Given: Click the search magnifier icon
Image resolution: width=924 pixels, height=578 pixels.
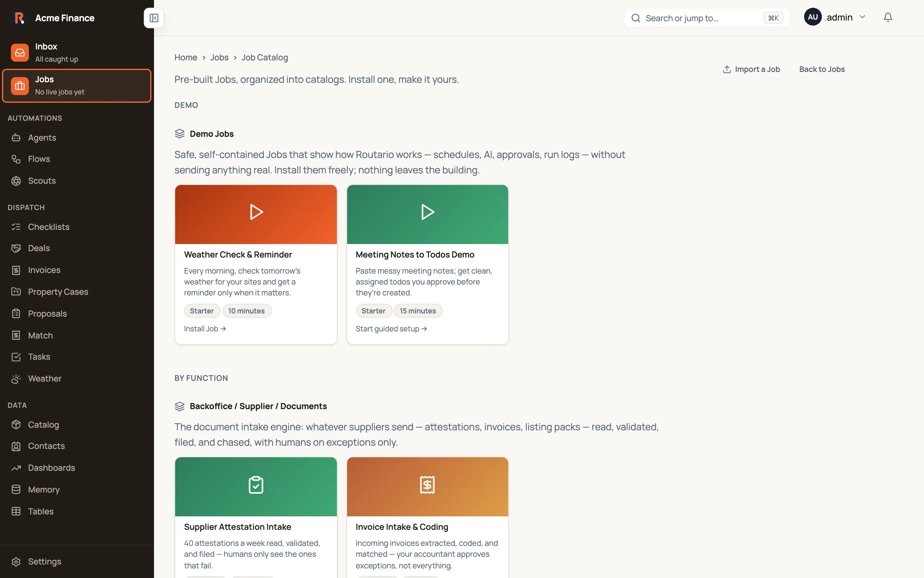Looking at the screenshot, I should click(x=636, y=18).
